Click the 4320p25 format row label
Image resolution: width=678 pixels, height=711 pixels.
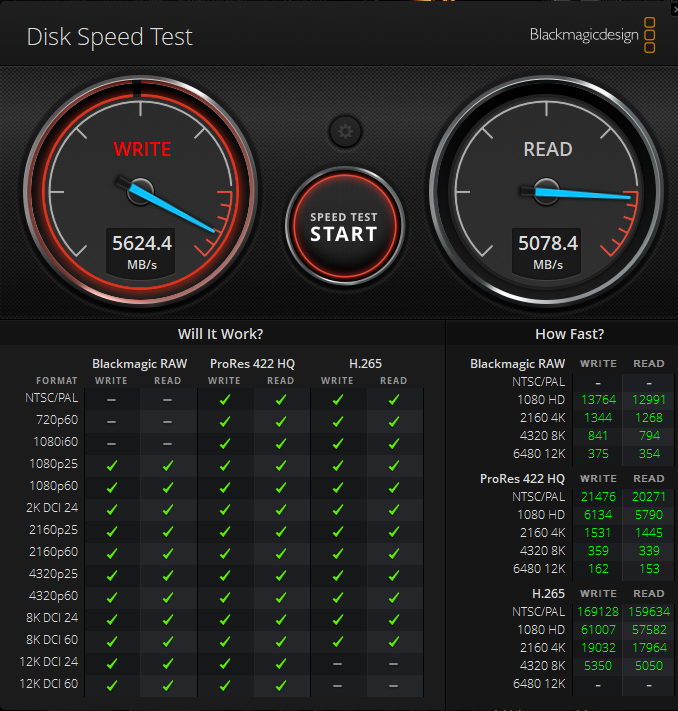click(54, 574)
